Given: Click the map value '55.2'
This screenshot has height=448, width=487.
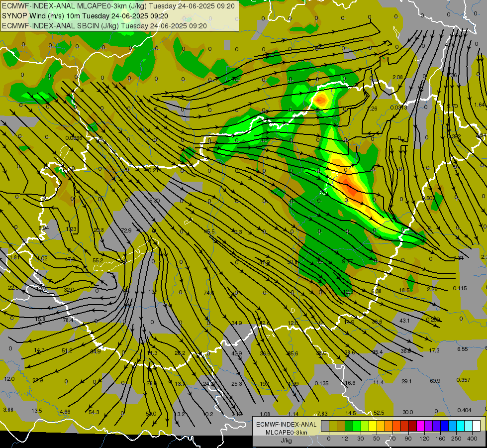Looking at the screenshot, I should (98, 260).
